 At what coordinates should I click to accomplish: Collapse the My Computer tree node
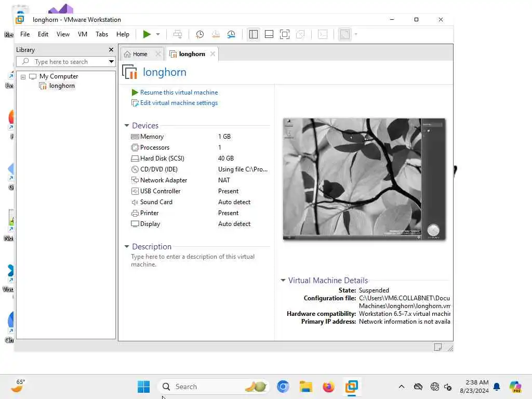point(23,77)
